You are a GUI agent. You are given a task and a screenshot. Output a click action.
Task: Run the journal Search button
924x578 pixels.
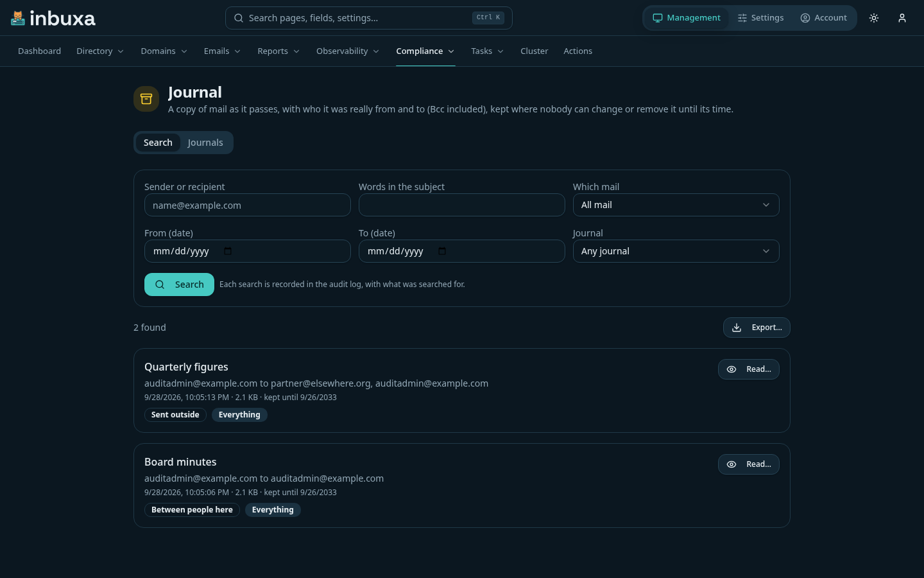179,285
